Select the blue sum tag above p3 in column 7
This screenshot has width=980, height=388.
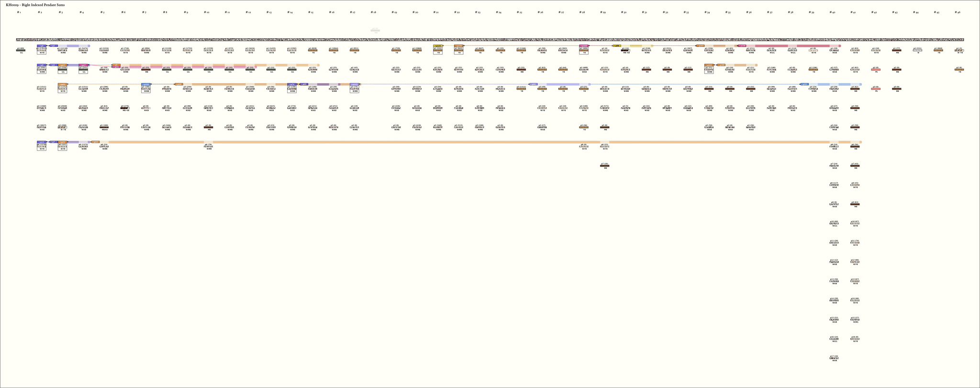(x=146, y=84)
